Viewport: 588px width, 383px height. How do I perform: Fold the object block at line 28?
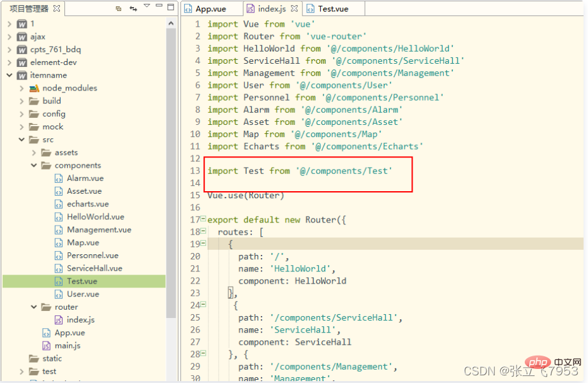coord(203,353)
